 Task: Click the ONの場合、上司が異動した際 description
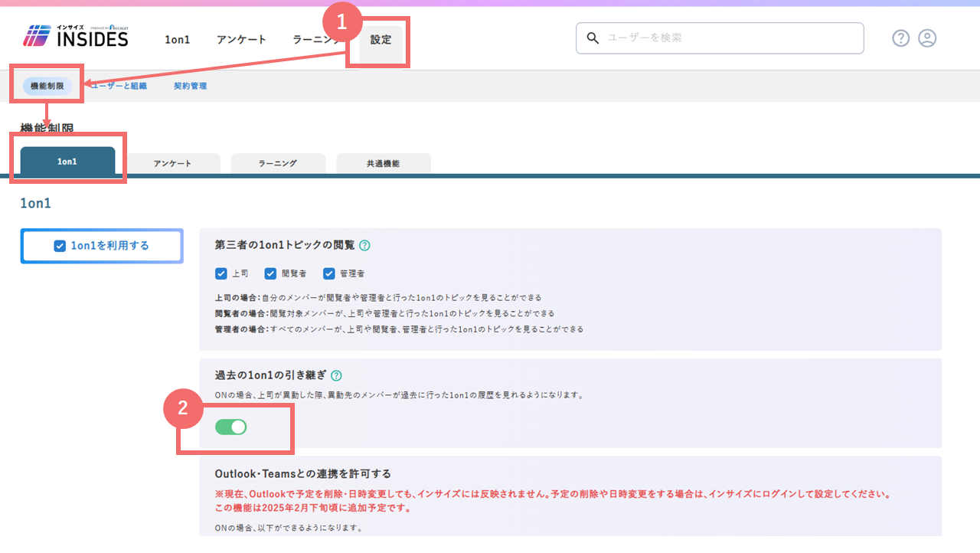[x=399, y=396]
